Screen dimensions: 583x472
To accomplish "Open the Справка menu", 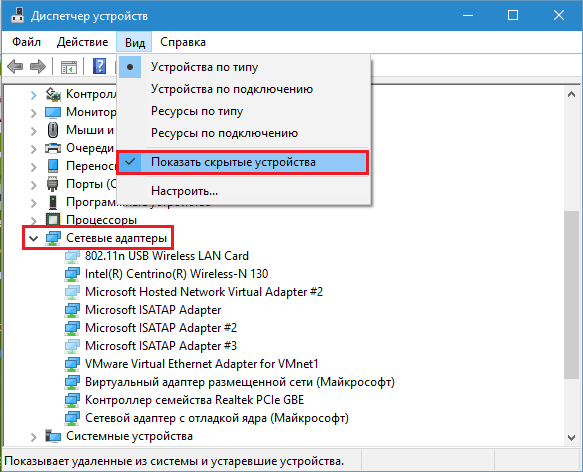I will coord(183,42).
